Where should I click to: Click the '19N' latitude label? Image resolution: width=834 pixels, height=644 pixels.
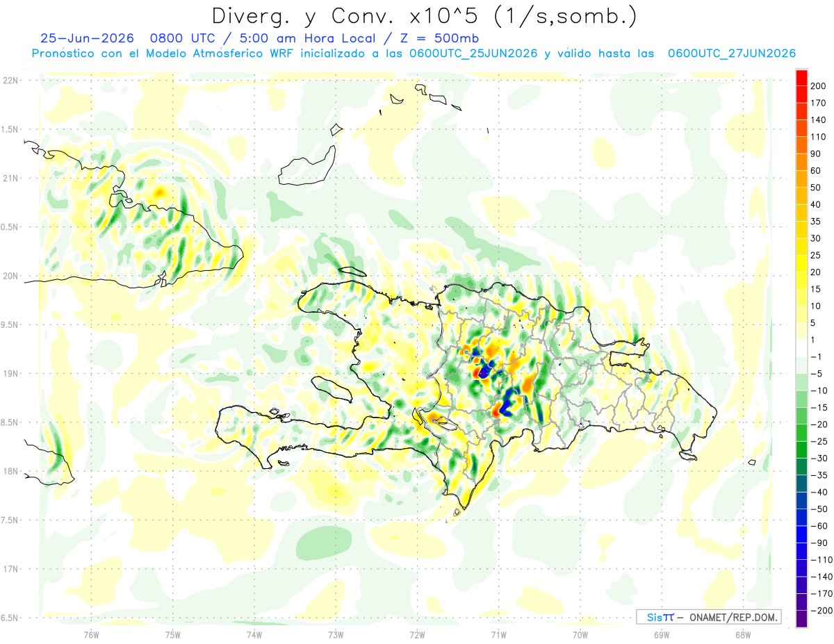click(x=10, y=373)
